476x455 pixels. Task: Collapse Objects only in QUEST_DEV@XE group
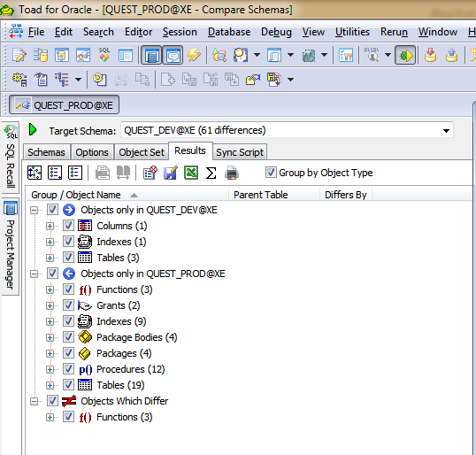pos(35,210)
